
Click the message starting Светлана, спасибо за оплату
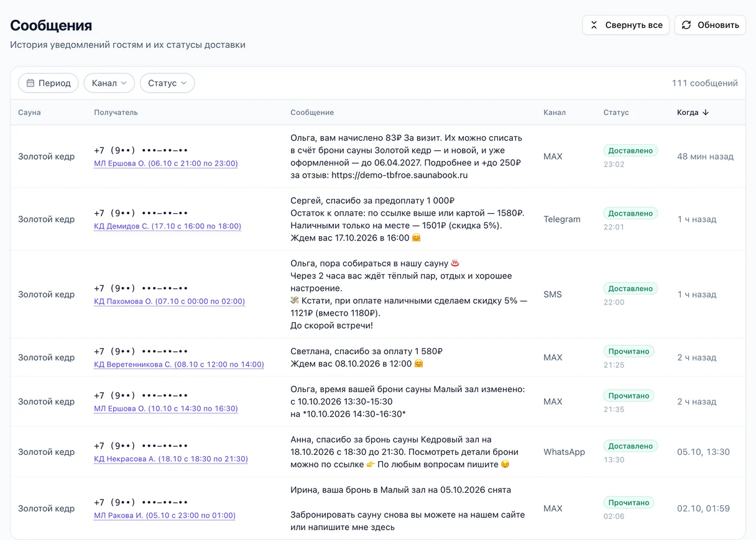(367, 357)
